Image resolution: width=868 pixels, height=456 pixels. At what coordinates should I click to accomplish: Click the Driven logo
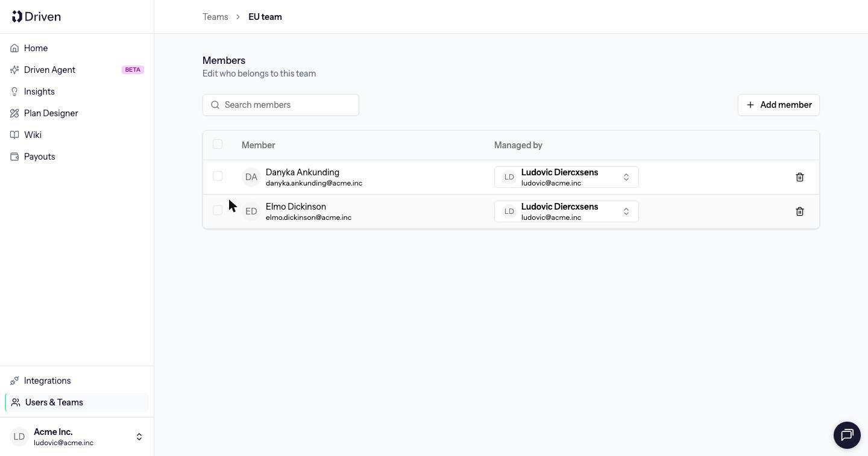pyautogui.click(x=36, y=16)
